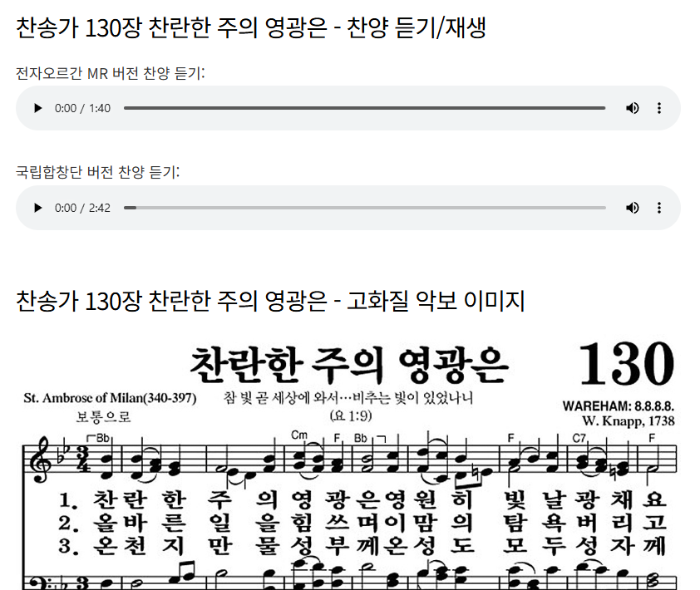Image resolution: width=700 pixels, height=590 pixels.
Task: Mute the 1:40 MR audio player
Action: pyautogui.click(x=632, y=108)
